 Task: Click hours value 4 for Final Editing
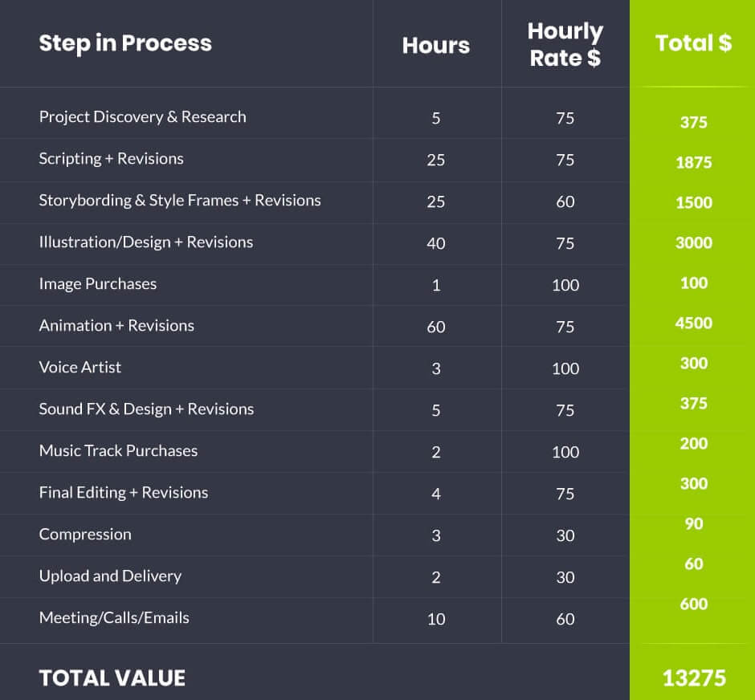pyautogui.click(x=436, y=494)
